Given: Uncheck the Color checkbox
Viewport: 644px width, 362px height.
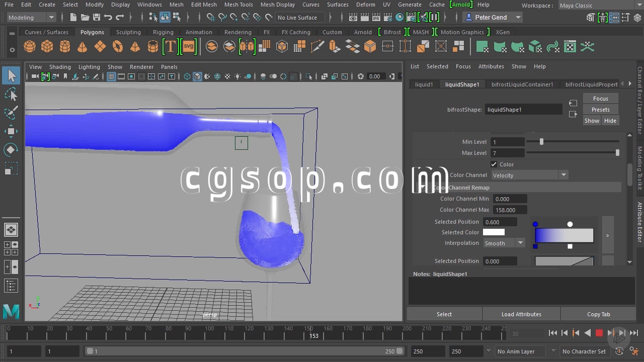Looking at the screenshot, I should tap(494, 164).
